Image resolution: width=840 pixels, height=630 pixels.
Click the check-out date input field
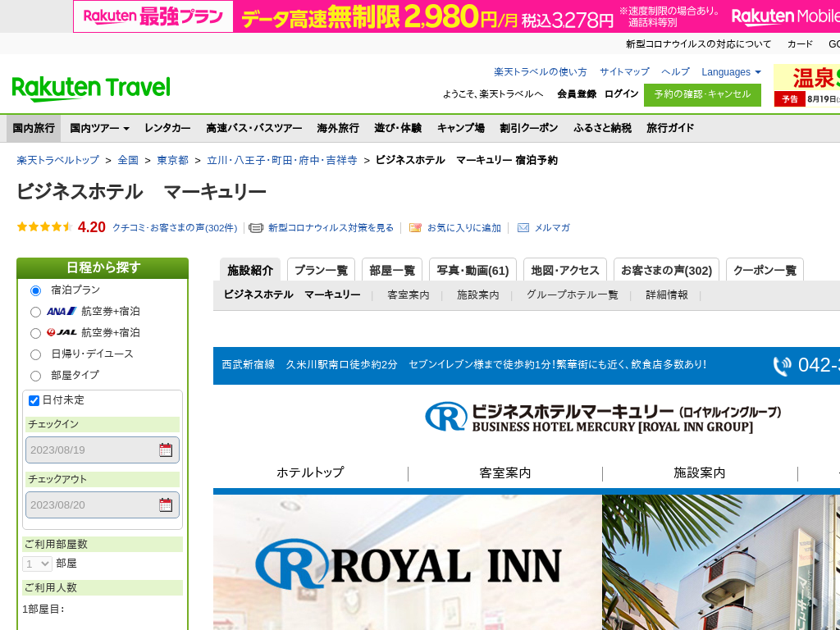click(x=103, y=504)
